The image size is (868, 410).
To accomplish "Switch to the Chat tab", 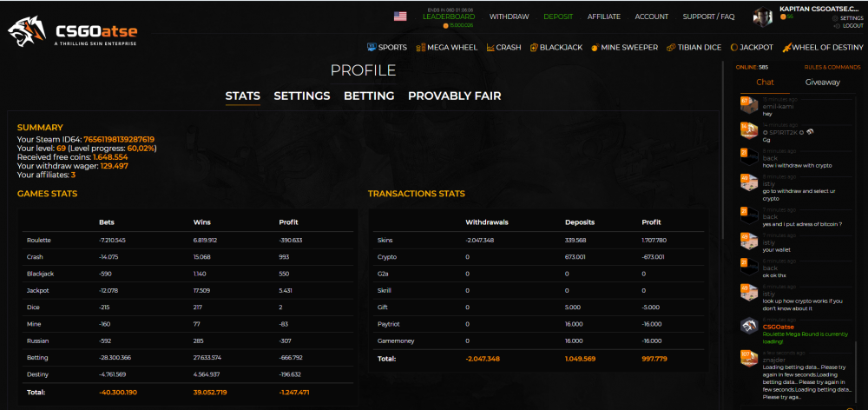I will pyautogui.click(x=765, y=83).
